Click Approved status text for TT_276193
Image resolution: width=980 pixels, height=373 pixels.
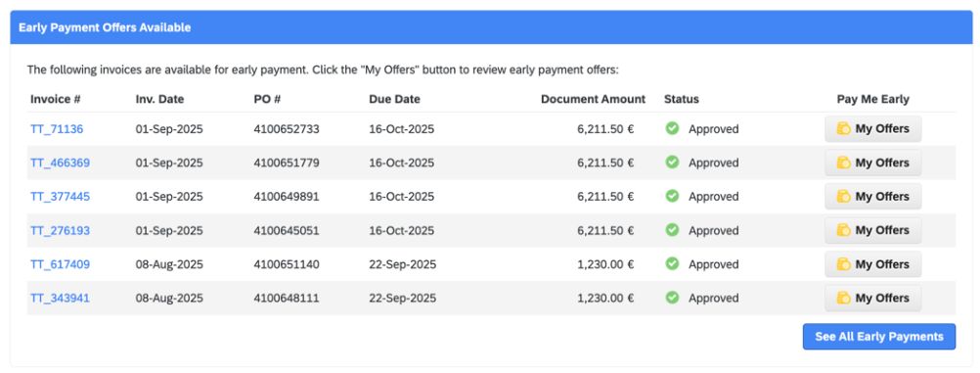(x=714, y=230)
